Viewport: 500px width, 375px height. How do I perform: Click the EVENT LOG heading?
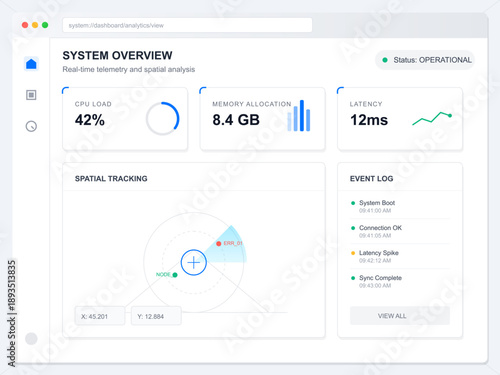tap(371, 179)
